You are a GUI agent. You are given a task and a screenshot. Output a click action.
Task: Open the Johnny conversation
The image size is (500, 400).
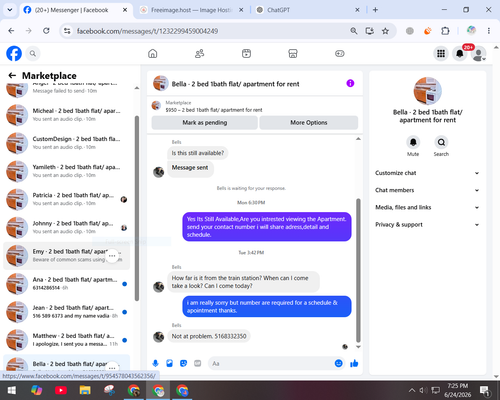(x=67, y=227)
